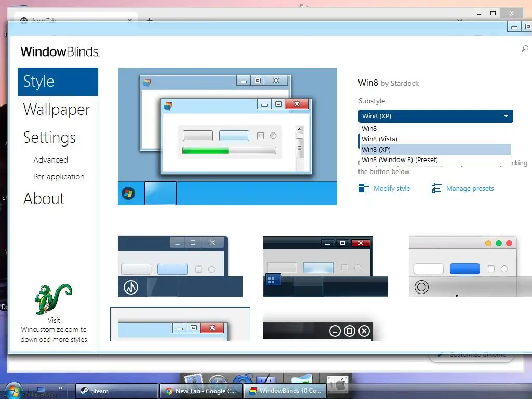532x399 pixels.
Task: Click Customize Chrome button behind the window
Action: [x=472, y=355]
